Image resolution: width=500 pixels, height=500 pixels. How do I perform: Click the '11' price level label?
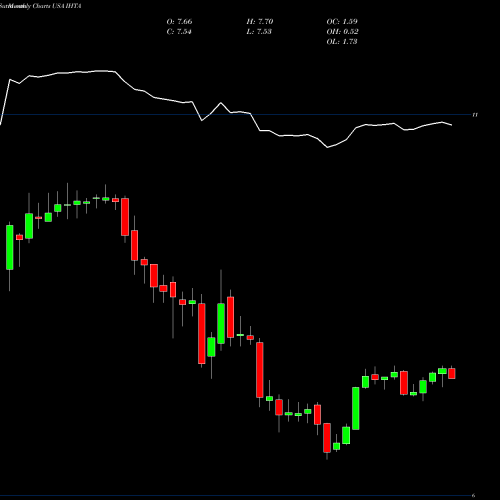click(475, 115)
